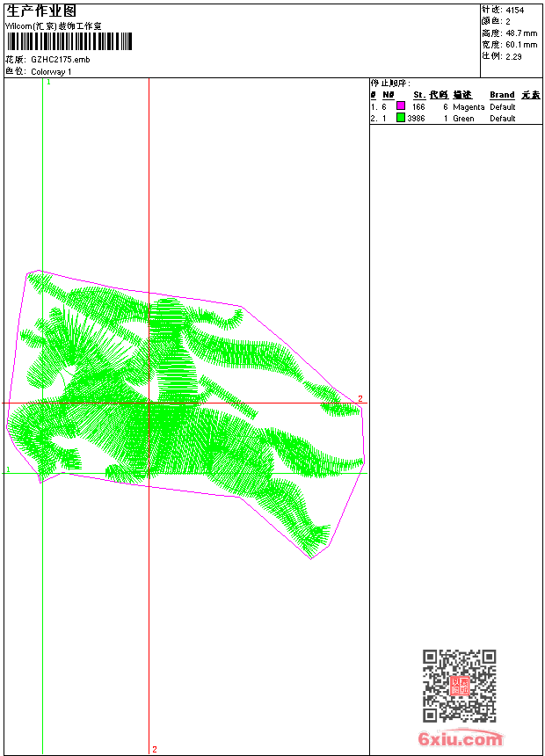Click the stitch count '3986' in row 2
This screenshot has width=545, height=756.
(x=416, y=119)
